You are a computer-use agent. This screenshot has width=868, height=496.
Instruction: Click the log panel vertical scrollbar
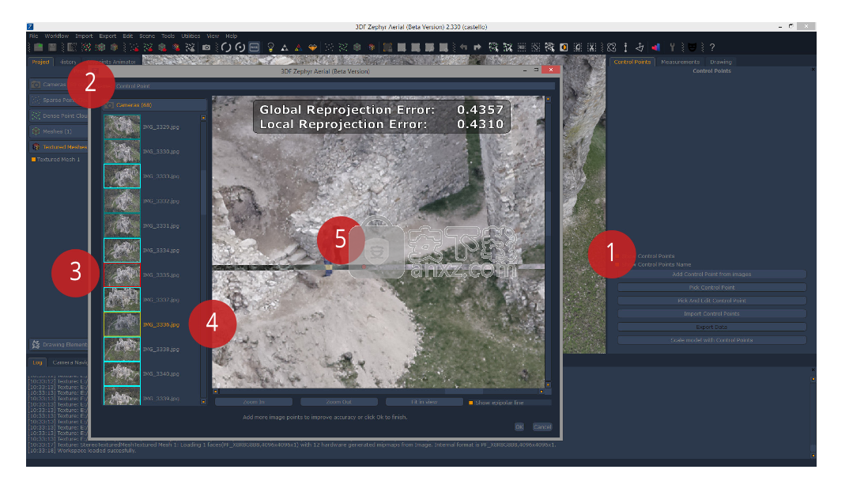tap(813, 417)
